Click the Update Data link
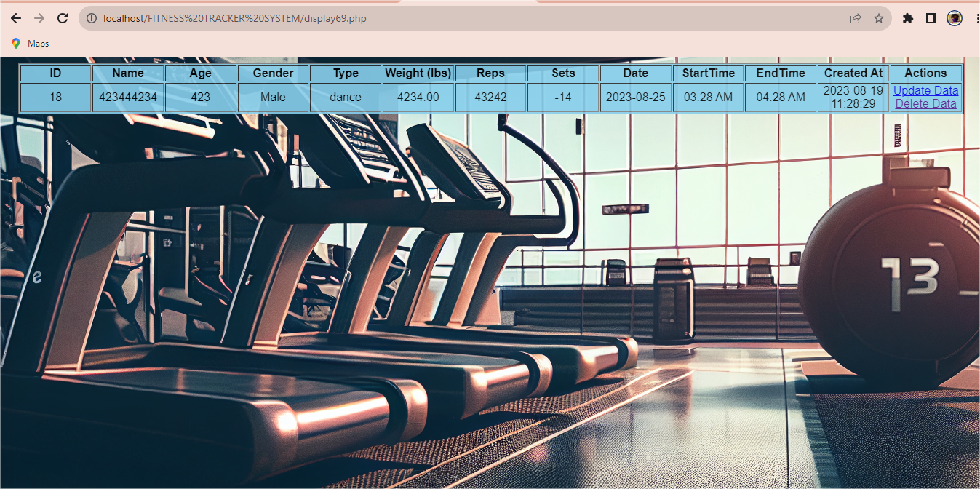The image size is (980, 489). [925, 91]
